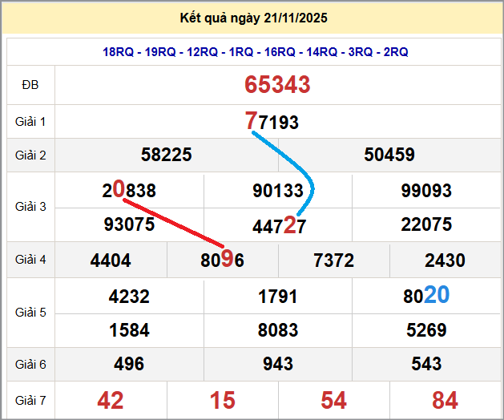Select the Giải 7 number 42
The height and width of the screenshot is (420, 504).
[111, 400]
